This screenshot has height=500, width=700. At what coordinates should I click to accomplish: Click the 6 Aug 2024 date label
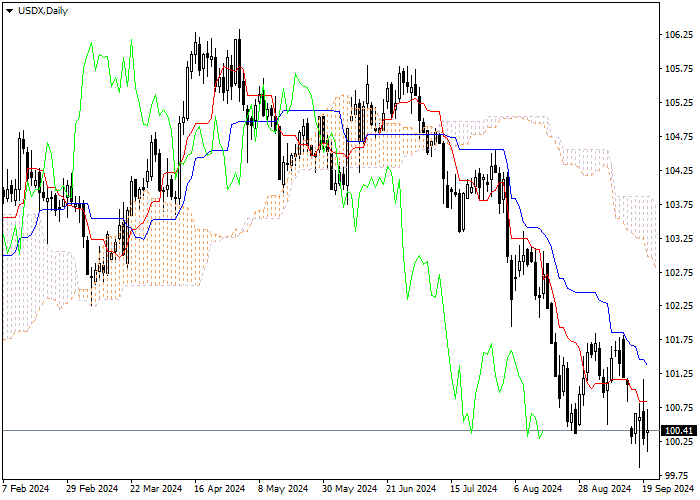(x=538, y=489)
